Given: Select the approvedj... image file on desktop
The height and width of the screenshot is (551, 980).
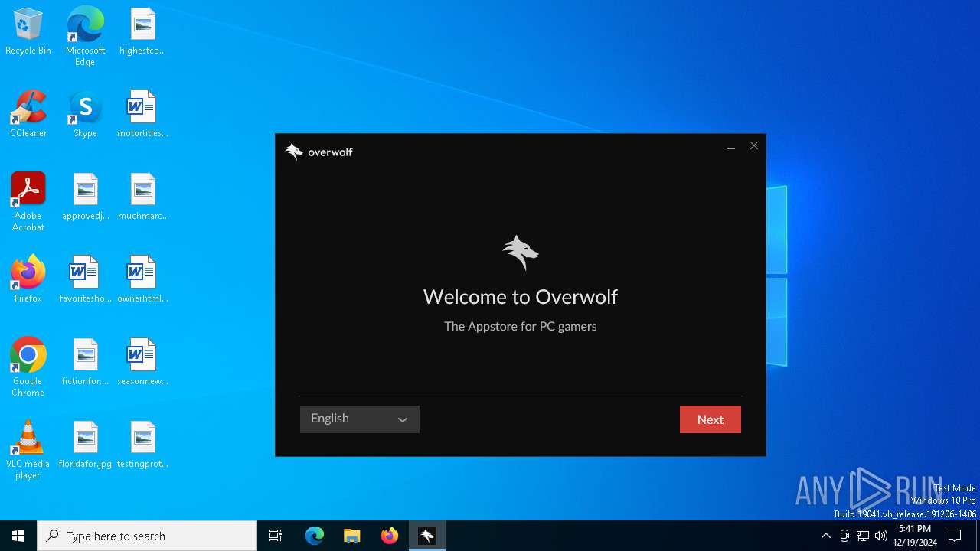Looking at the screenshot, I should [85, 197].
